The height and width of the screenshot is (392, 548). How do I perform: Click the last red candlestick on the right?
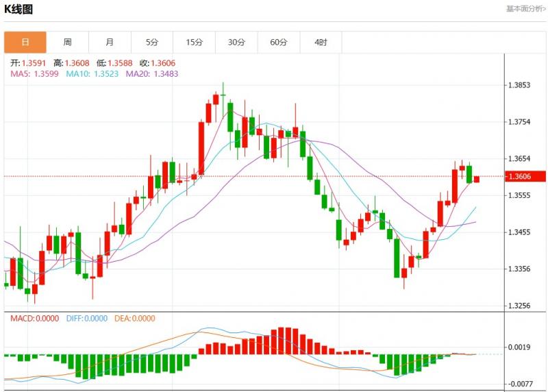[476, 179]
